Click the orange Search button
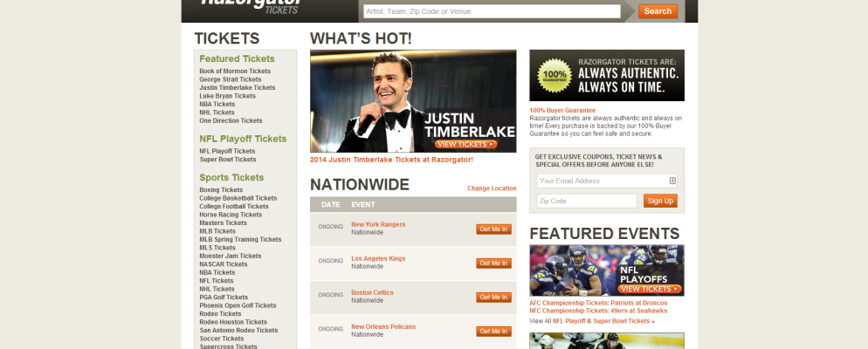Image resolution: width=868 pixels, height=349 pixels. [658, 11]
